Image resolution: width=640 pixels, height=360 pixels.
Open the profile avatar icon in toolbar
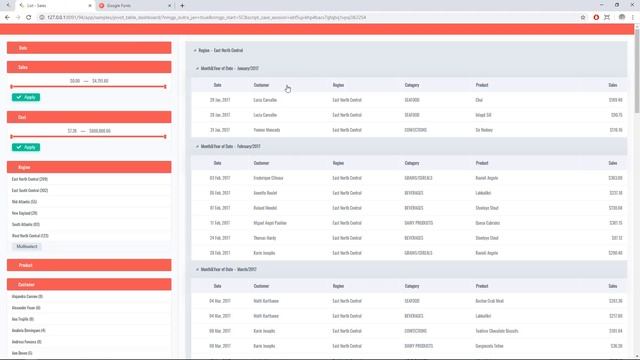[622, 18]
